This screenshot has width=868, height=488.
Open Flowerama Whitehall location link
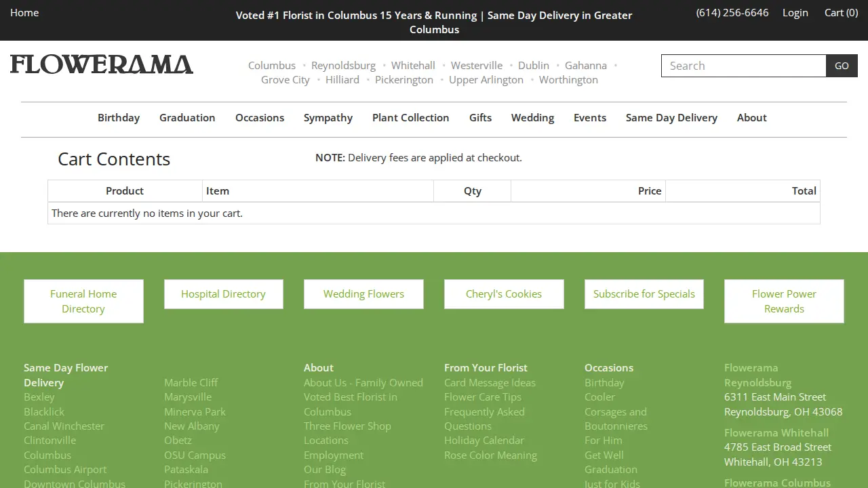coord(776,433)
